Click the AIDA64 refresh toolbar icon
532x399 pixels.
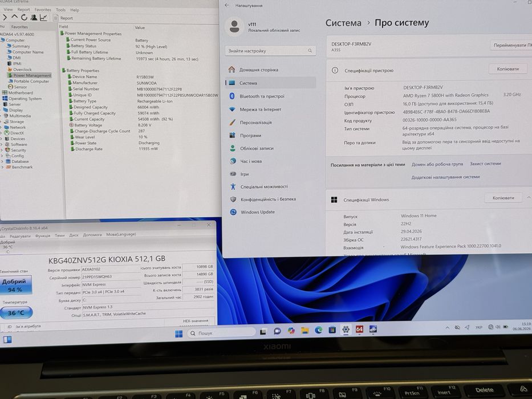coord(24,17)
